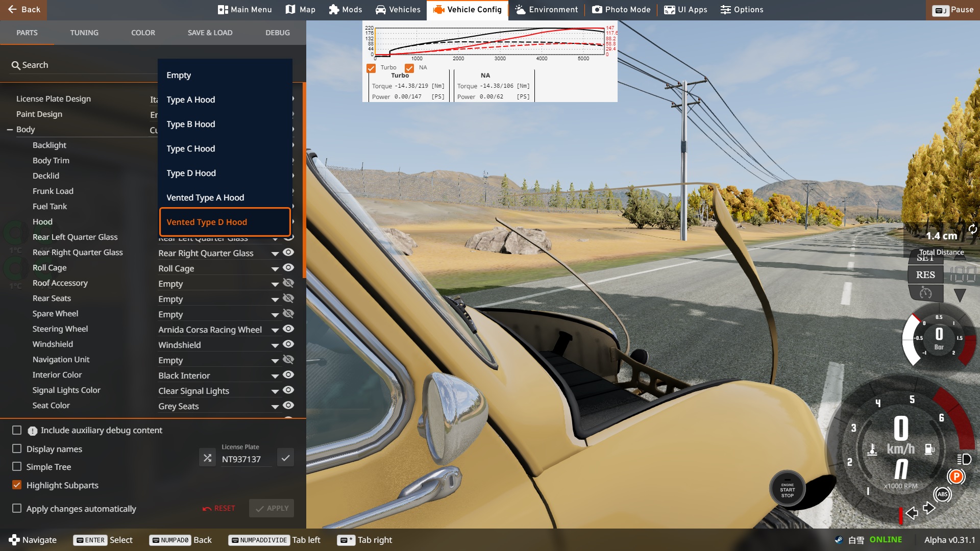This screenshot has width=980, height=551.
Task: Confirm license plate with checkmark icon
Action: [x=285, y=458]
